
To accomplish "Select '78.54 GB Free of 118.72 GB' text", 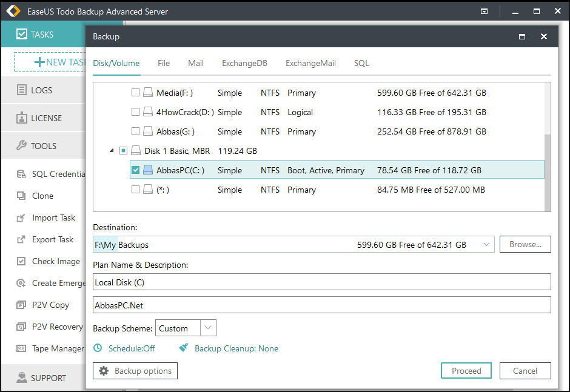I will pyautogui.click(x=429, y=170).
